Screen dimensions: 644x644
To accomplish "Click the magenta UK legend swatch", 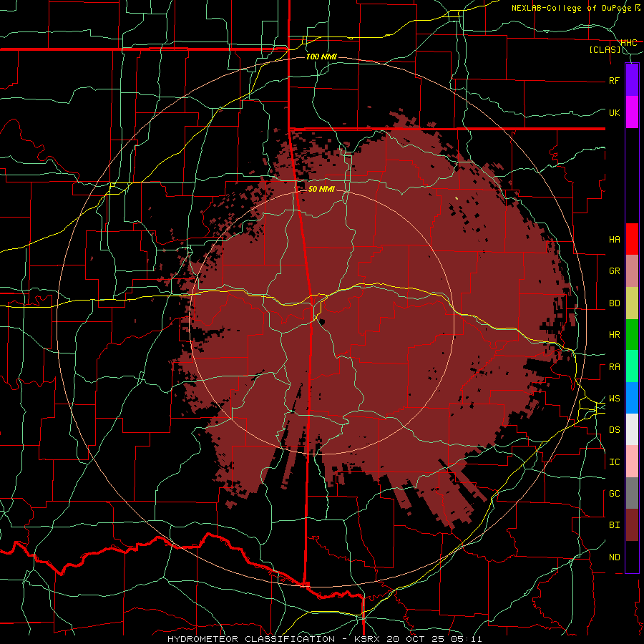I will [x=632, y=112].
